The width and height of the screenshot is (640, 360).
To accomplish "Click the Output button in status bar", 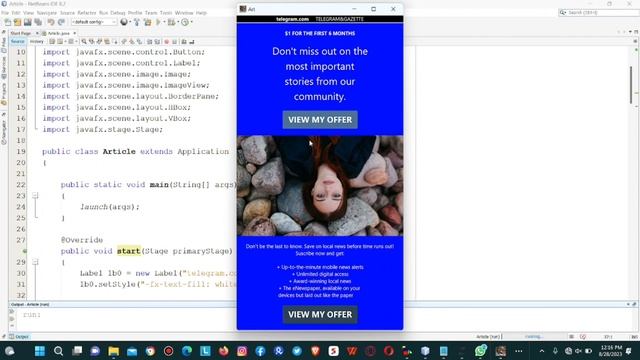I will pos(19,337).
